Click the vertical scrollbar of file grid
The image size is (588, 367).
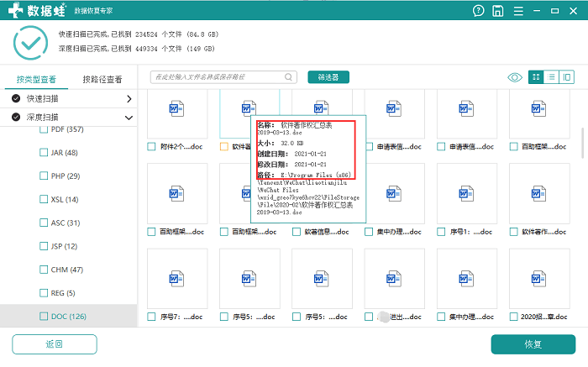[x=582, y=144]
